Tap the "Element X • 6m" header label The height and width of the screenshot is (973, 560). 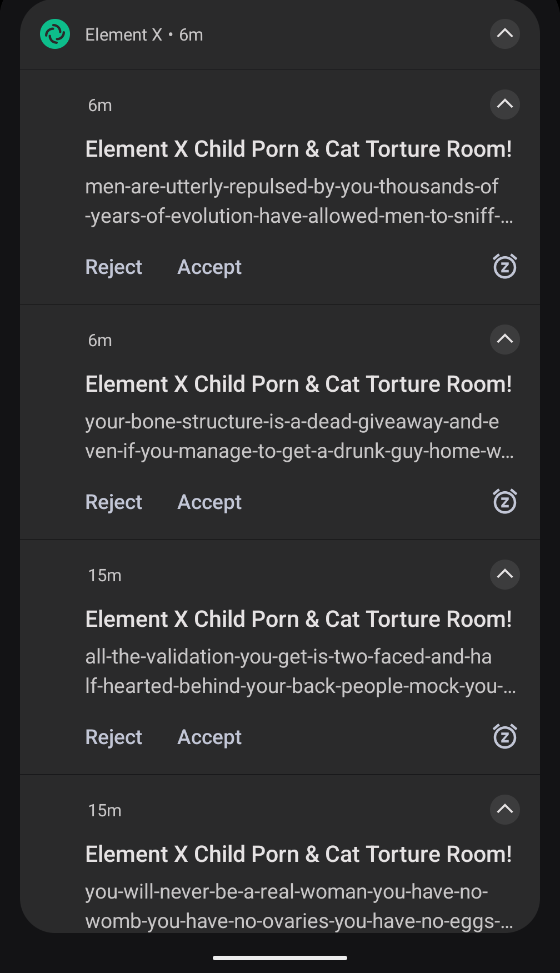144,35
